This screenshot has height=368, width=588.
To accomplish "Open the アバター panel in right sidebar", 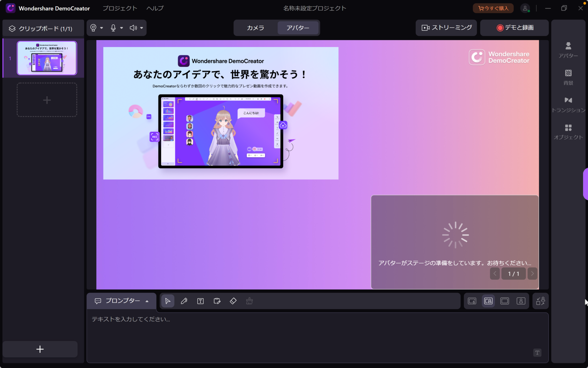I will (x=568, y=50).
